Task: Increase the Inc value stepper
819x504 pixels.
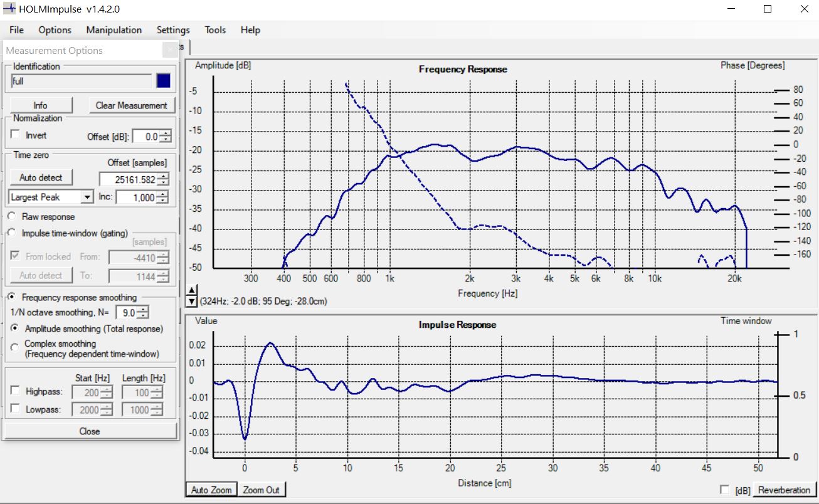Action: coord(163,194)
